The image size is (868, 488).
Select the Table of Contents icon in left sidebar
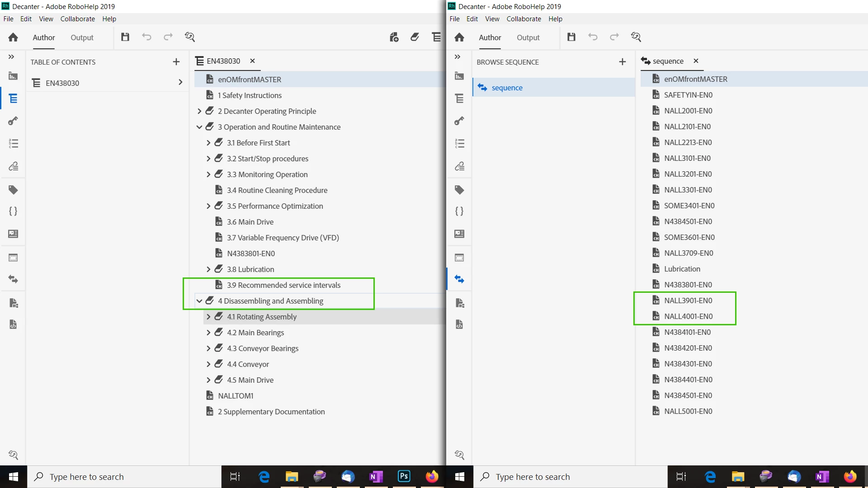pyautogui.click(x=13, y=99)
